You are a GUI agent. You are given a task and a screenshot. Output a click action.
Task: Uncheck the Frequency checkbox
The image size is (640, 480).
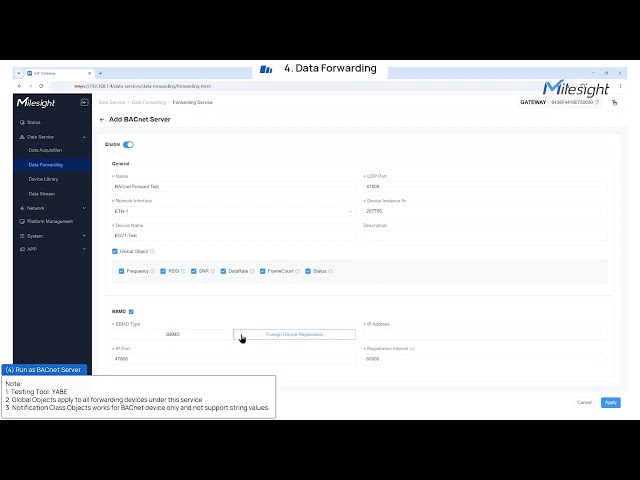pos(121,271)
